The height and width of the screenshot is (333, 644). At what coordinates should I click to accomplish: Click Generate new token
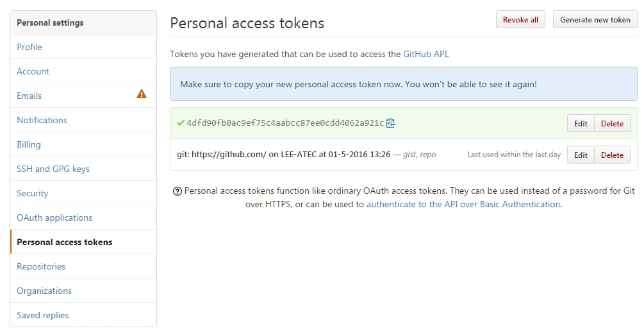(595, 20)
